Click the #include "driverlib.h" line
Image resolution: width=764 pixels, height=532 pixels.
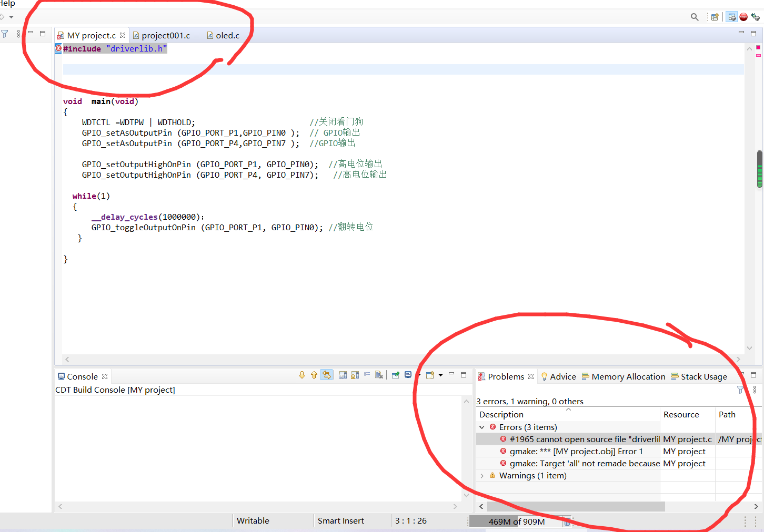tap(115, 49)
